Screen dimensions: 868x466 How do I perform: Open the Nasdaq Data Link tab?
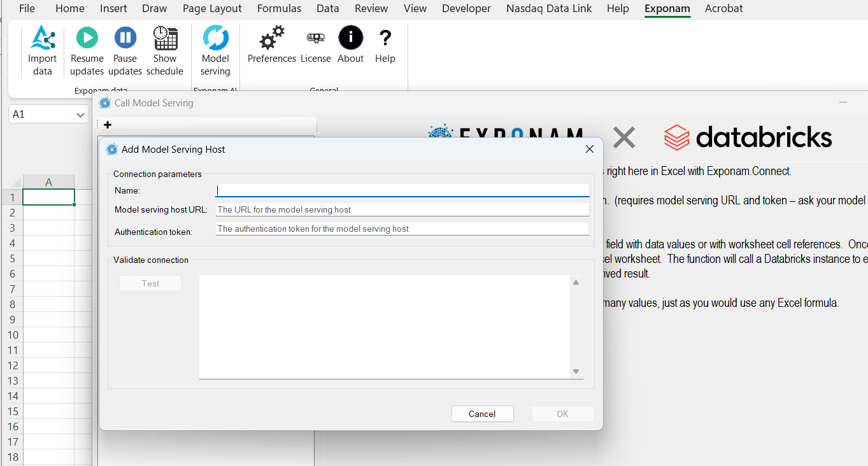pyautogui.click(x=549, y=8)
